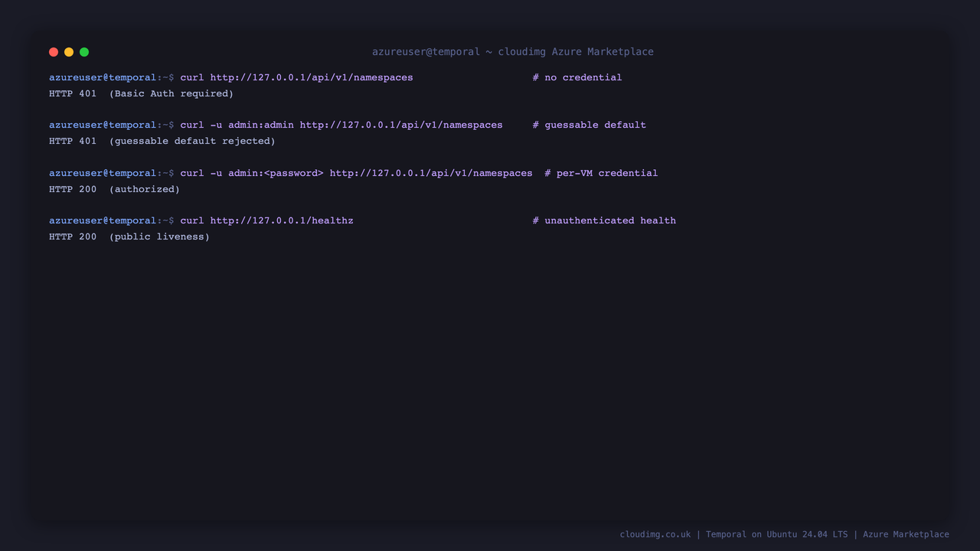
Task: Click the first 'azureuser@temporal' prompt
Action: pyautogui.click(x=103, y=77)
